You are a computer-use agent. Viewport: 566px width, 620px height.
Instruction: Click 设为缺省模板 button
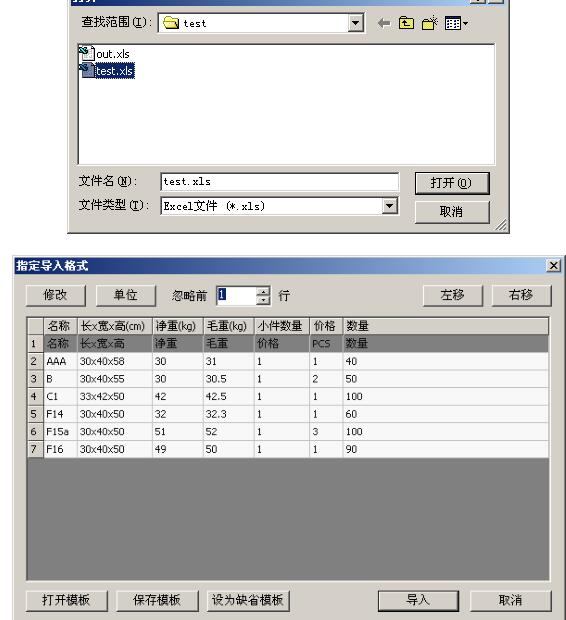[248, 600]
